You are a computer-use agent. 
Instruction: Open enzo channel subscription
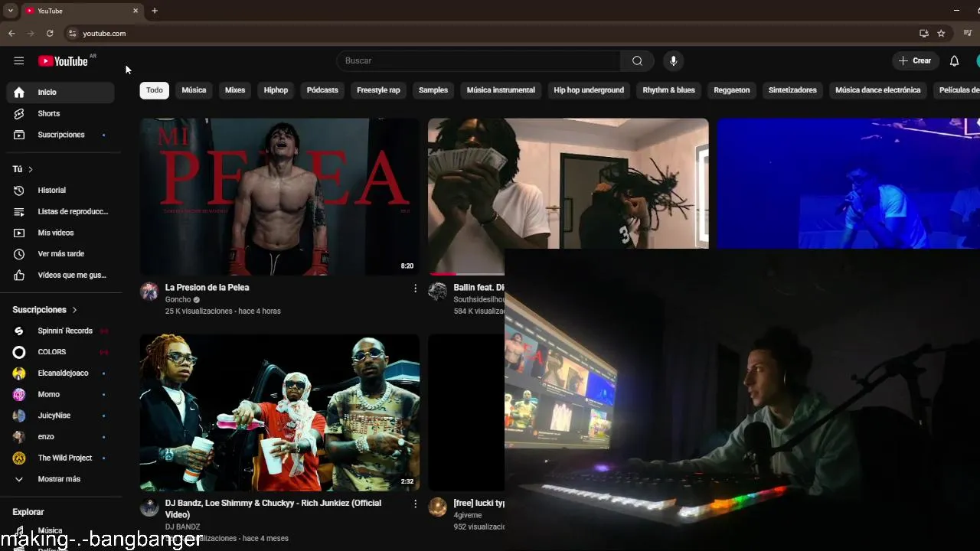tap(60, 436)
